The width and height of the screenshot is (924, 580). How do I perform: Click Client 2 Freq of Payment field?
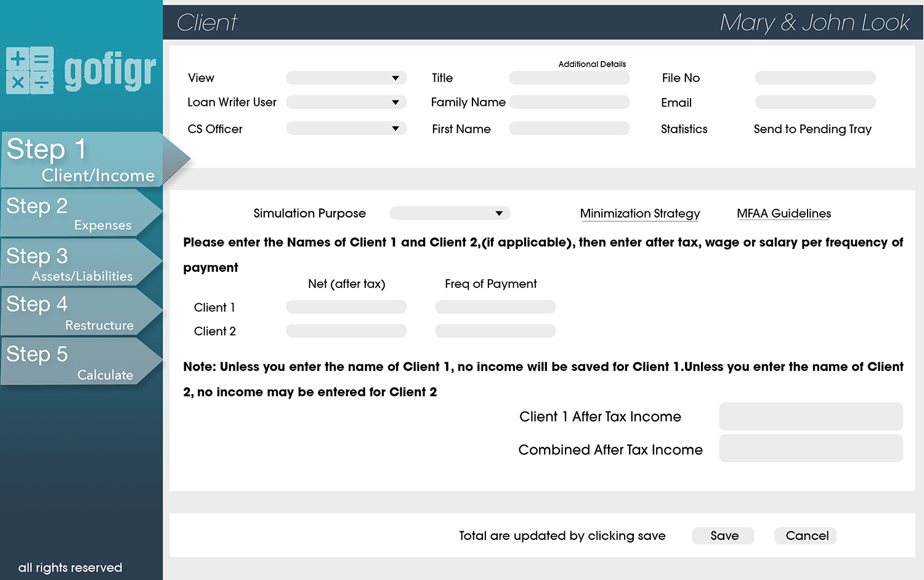495,331
